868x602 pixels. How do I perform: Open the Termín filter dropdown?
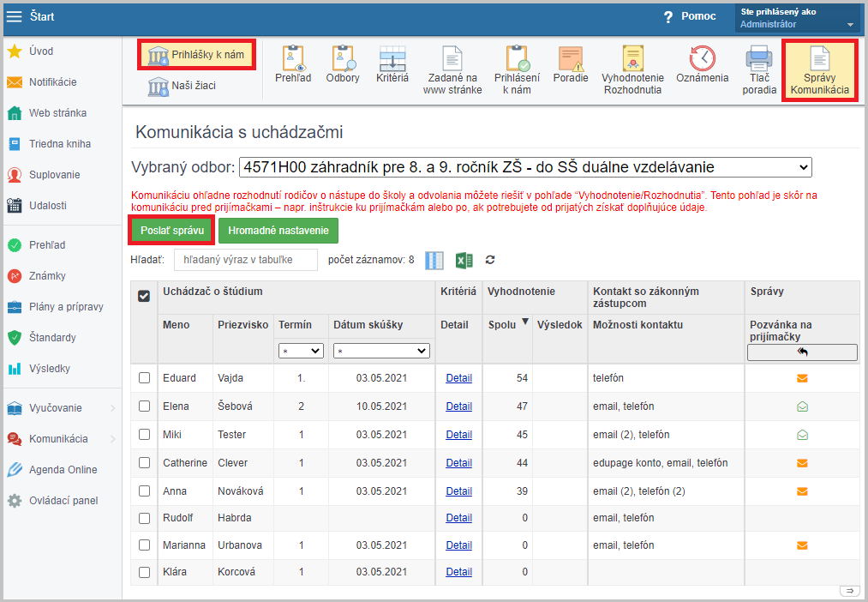point(301,351)
